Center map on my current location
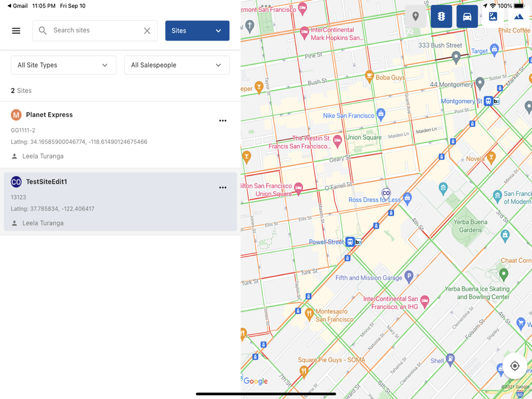The width and height of the screenshot is (532, 399). coord(514,366)
